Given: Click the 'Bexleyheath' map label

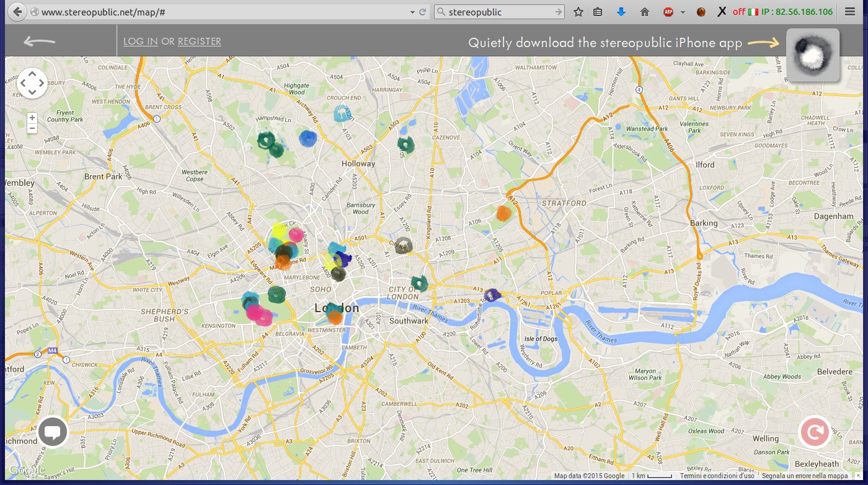Looking at the screenshot, I should (817, 464).
